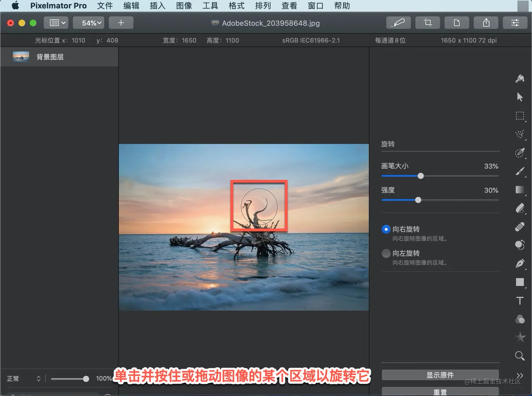Image resolution: width=532 pixels, height=396 pixels.
Task: Click the 显示原件 button
Action: [x=440, y=375]
